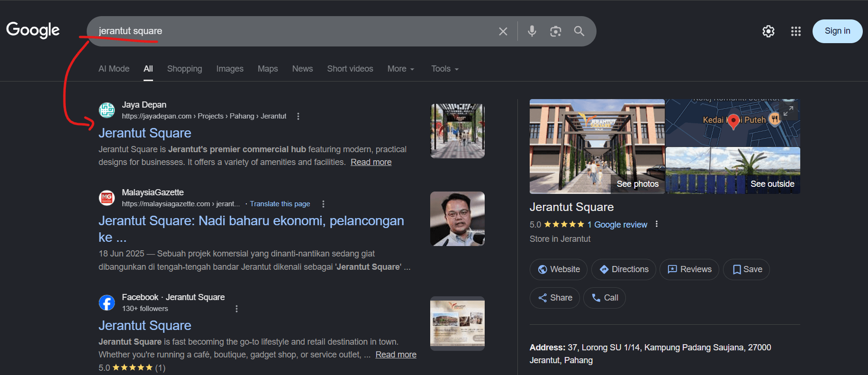Click the Website button
This screenshot has width=868, height=375.
(x=559, y=269)
